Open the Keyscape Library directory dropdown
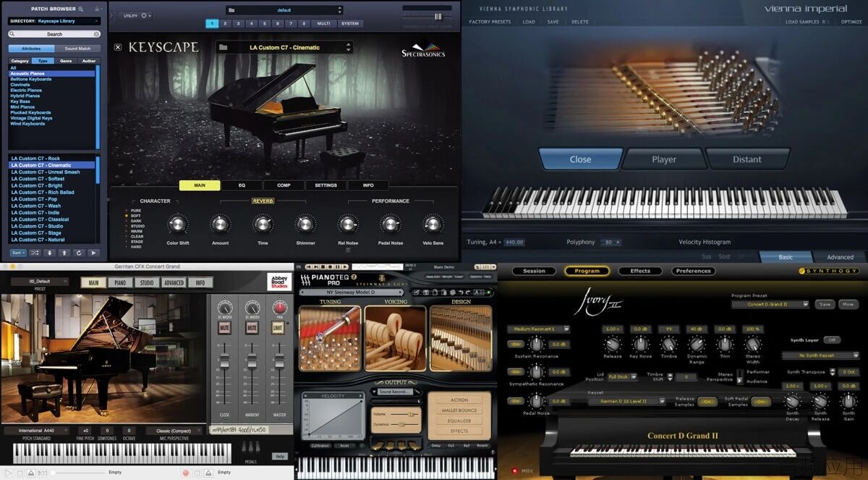Viewport: 868px width, 480px height. (x=54, y=21)
